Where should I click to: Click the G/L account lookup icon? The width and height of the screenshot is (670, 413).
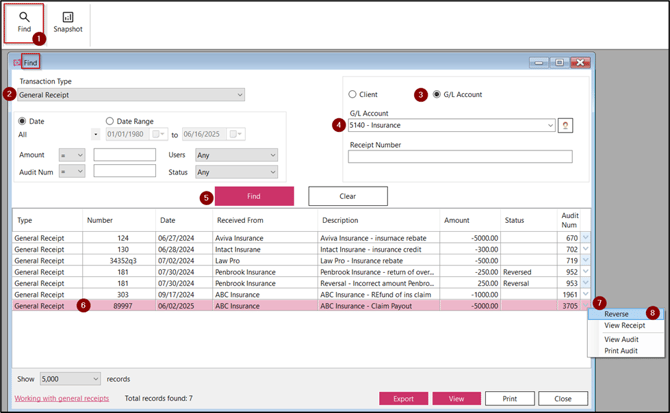[565, 125]
